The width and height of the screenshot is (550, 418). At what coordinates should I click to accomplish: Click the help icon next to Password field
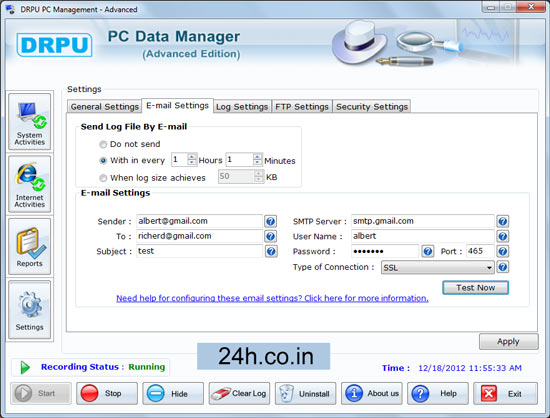point(427,251)
